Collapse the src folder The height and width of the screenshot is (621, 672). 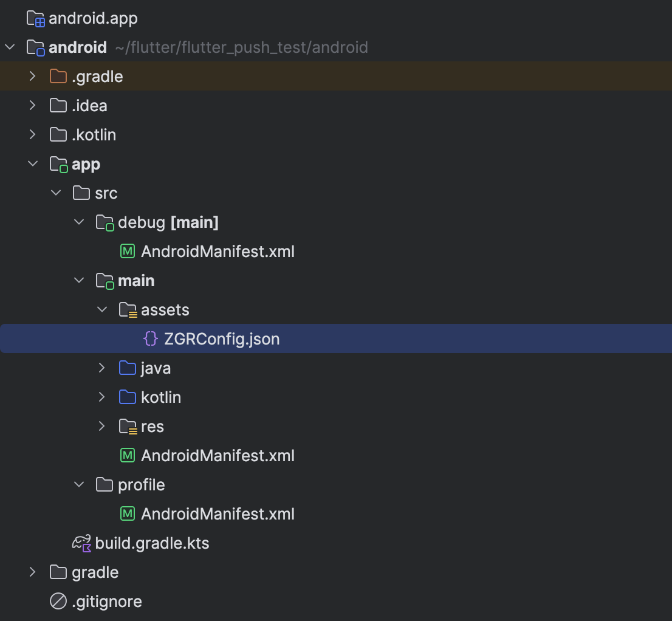56,193
